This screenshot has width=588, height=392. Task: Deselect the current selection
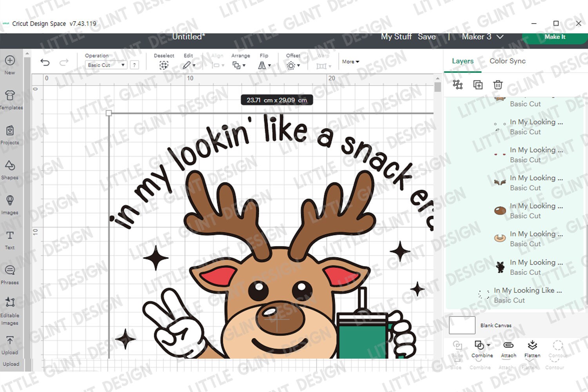[164, 61]
